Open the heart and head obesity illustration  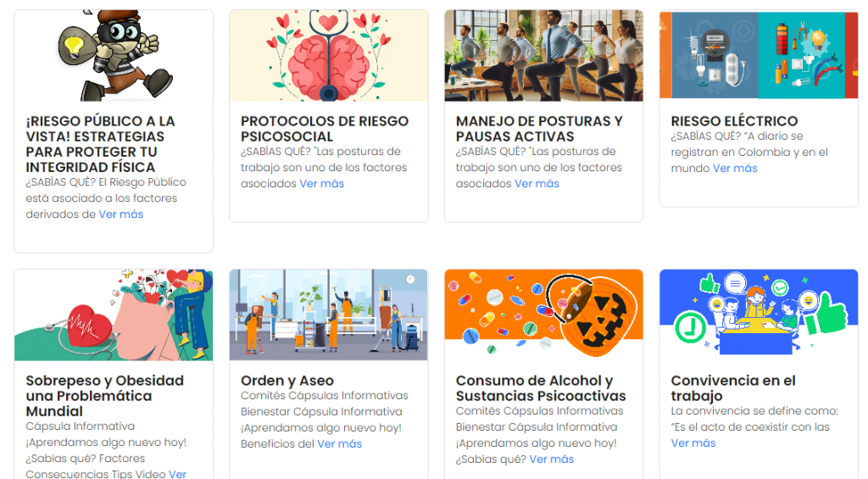click(114, 315)
